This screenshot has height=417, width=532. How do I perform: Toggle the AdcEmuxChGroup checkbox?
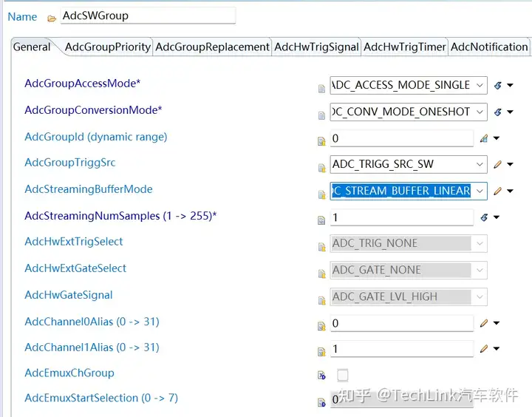tap(342, 375)
